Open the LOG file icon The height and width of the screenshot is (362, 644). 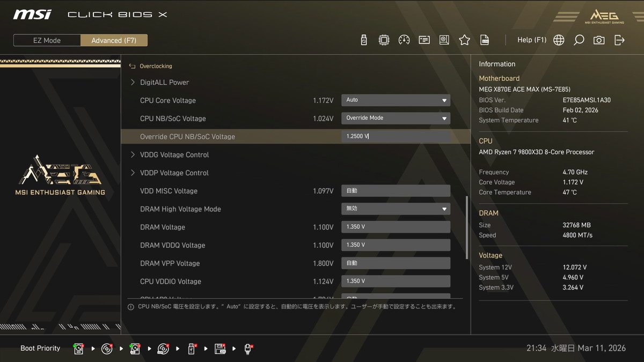485,40
